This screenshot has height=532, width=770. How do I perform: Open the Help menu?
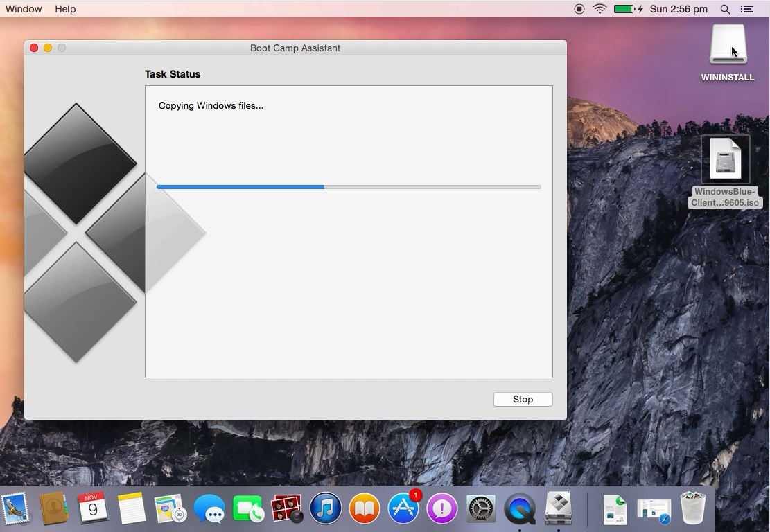(x=65, y=9)
